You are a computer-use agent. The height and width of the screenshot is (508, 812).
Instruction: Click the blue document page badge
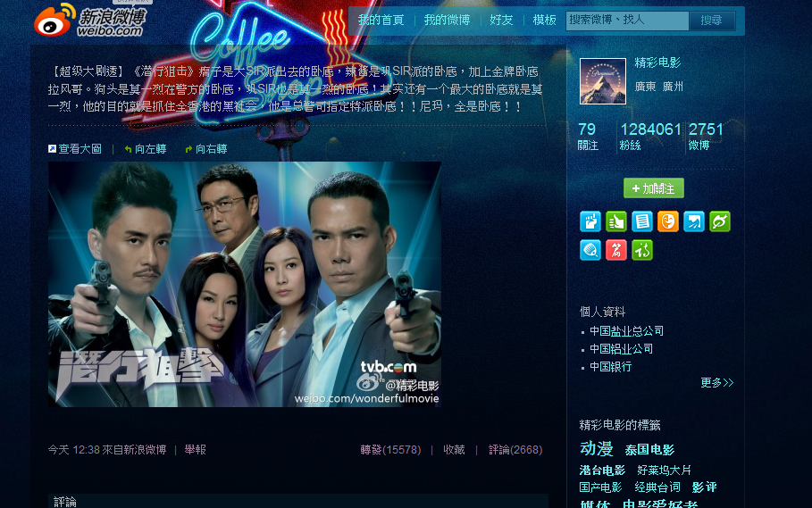[x=641, y=221]
